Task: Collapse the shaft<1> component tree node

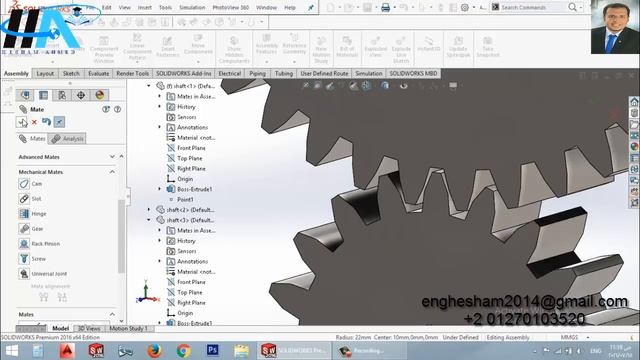Action: click(x=149, y=86)
